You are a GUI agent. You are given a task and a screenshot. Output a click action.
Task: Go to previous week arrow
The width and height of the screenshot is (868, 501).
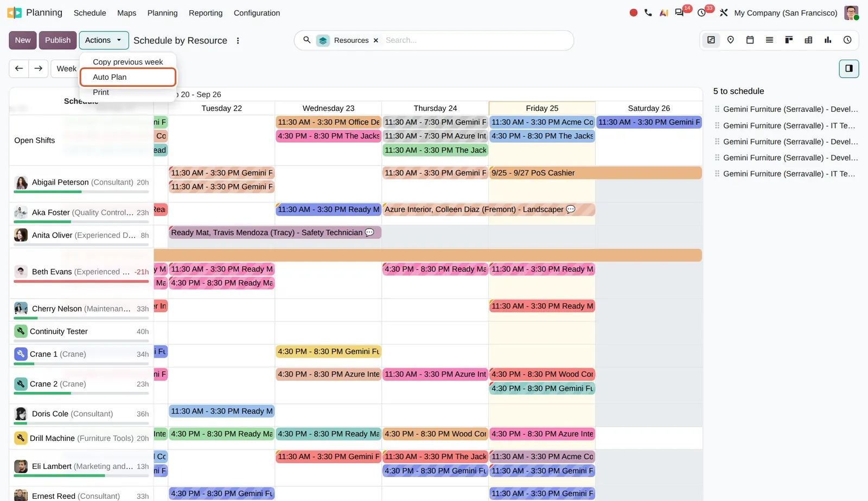click(19, 68)
